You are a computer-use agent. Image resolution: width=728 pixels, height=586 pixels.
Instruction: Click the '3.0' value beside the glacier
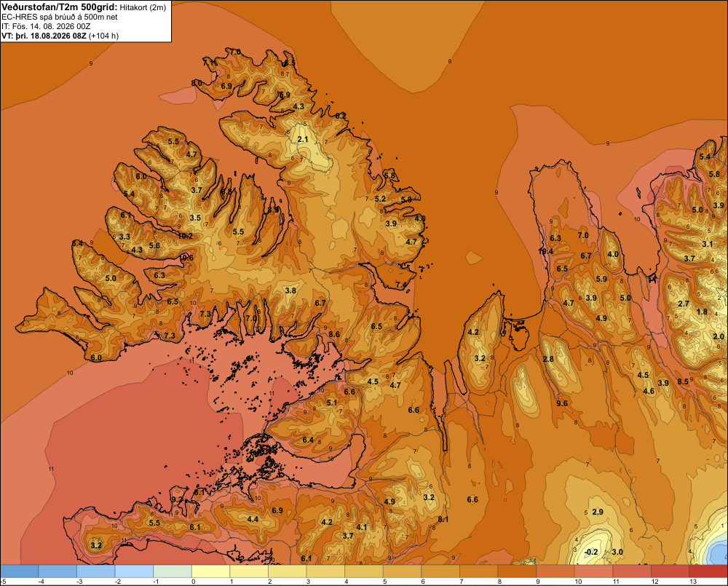(x=617, y=552)
